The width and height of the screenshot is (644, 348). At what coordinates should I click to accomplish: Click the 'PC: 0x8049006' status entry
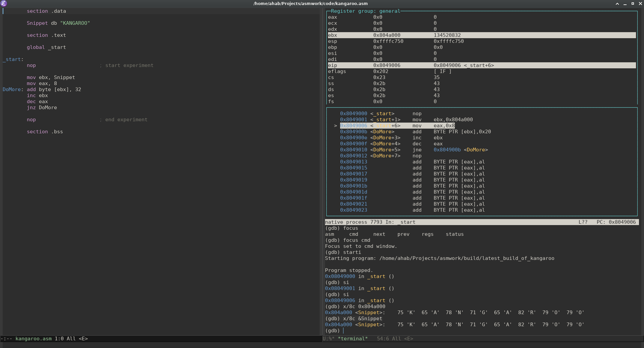[616, 222]
